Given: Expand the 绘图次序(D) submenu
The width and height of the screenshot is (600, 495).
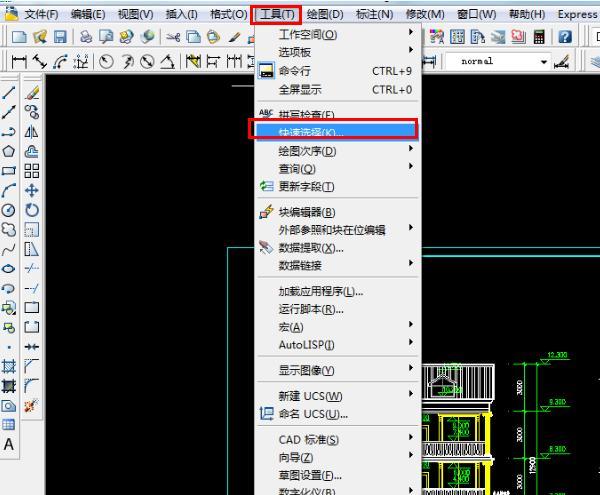Looking at the screenshot, I should [x=337, y=151].
